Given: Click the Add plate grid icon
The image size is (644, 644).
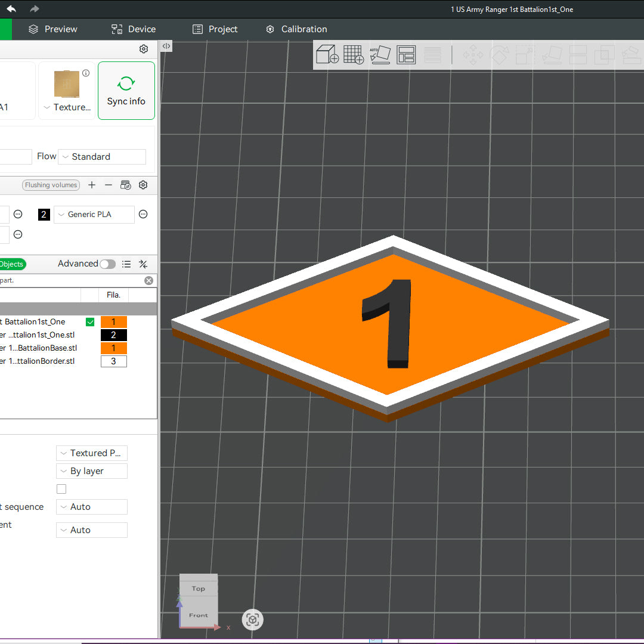Looking at the screenshot, I should 354,55.
